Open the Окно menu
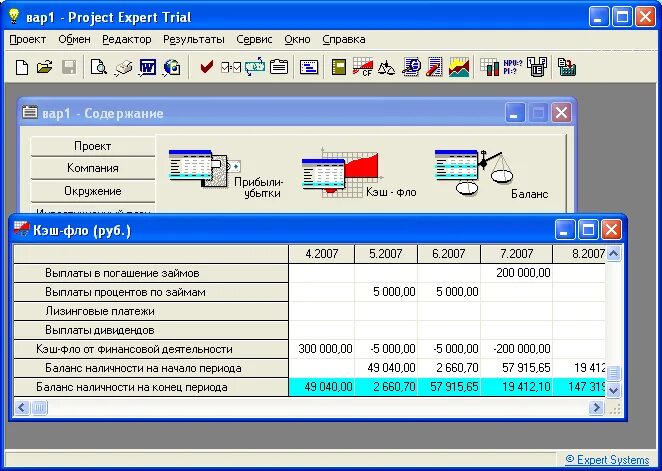Image resolution: width=662 pixels, height=471 pixels. coord(297,39)
